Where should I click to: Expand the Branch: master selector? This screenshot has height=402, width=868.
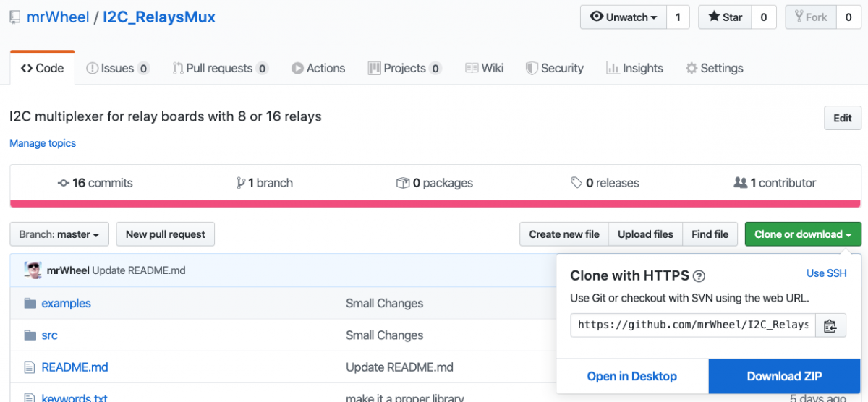[59, 234]
